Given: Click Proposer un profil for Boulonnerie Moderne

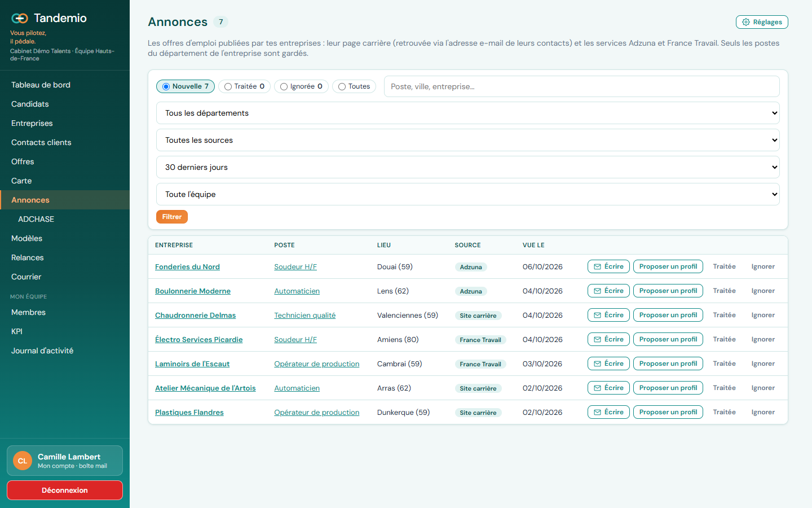Looking at the screenshot, I should (x=668, y=291).
